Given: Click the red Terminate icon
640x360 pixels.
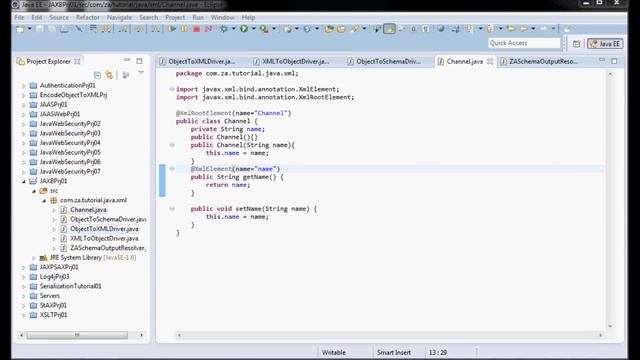Looking at the screenshot, I should pyautogui.click(x=196, y=29).
